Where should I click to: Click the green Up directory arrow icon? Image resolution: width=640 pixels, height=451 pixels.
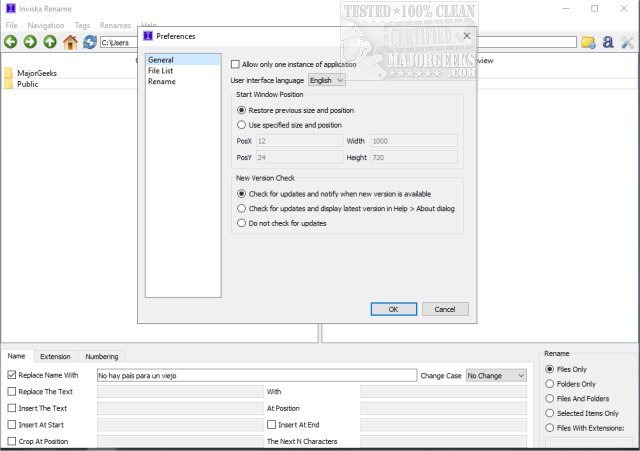[50, 42]
